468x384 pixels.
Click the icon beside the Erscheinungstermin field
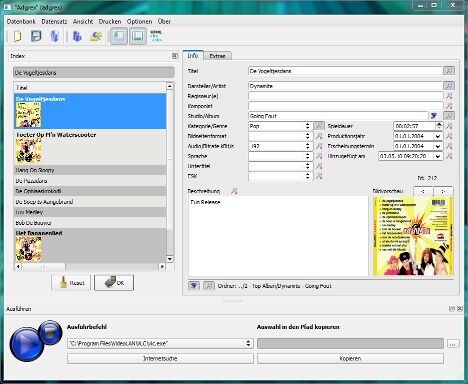449,146
